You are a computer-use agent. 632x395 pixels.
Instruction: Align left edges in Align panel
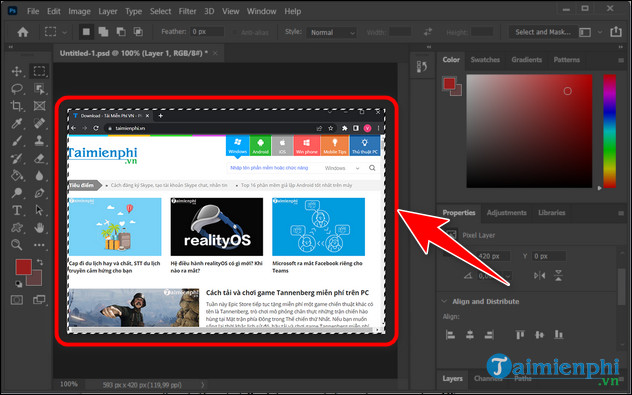[x=450, y=335]
